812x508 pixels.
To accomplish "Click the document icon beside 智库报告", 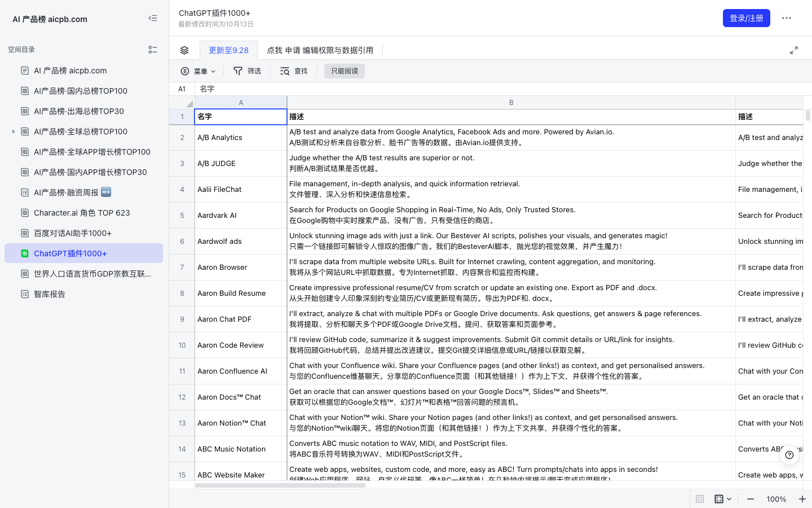I will click(x=25, y=294).
